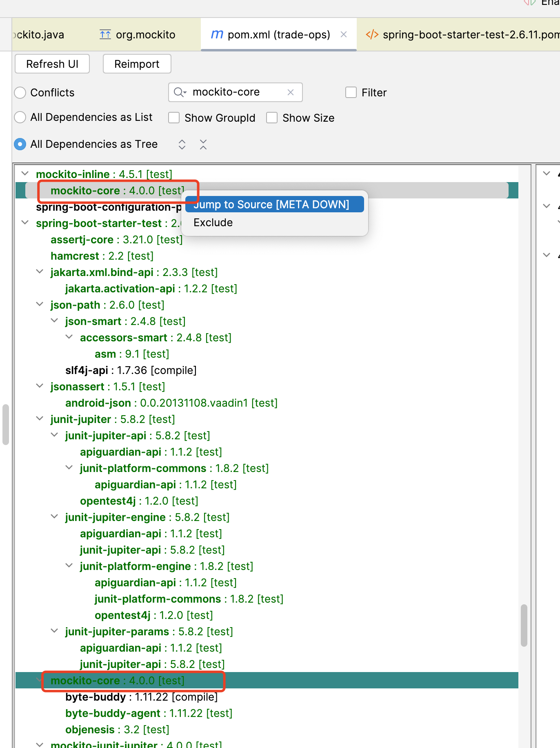Select jakarta.activation-api : 1.2.2 row

tap(151, 289)
